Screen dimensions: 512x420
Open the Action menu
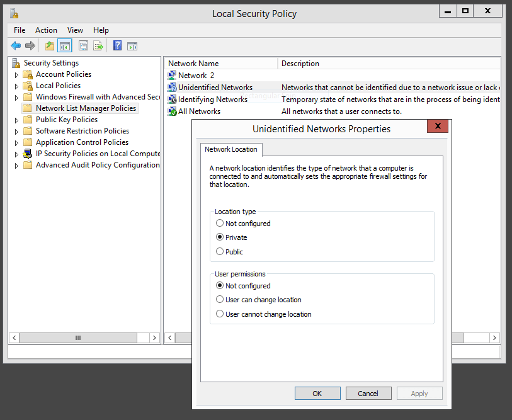[46, 30]
